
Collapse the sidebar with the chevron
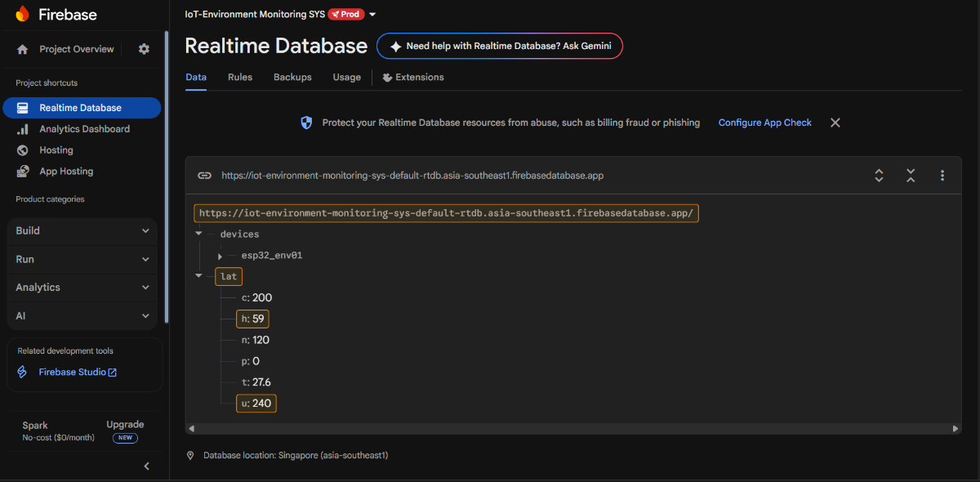coord(147,466)
